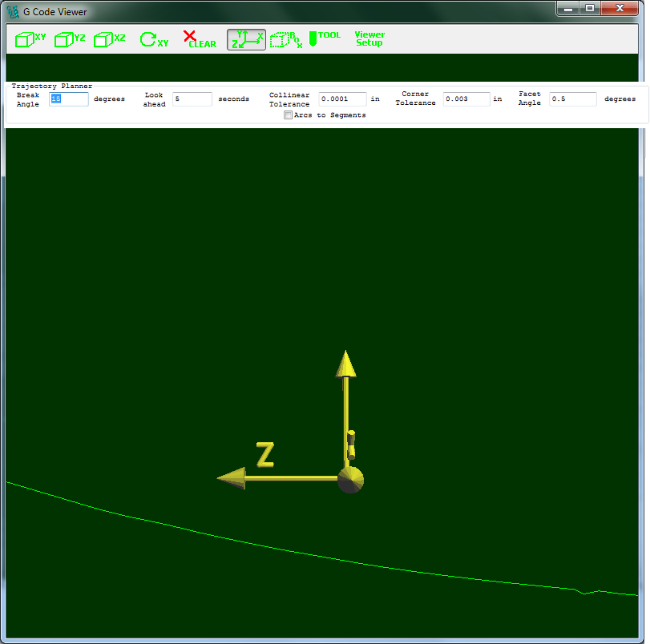Select the Facet Angle degrees field

pyautogui.click(x=572, y=99)
